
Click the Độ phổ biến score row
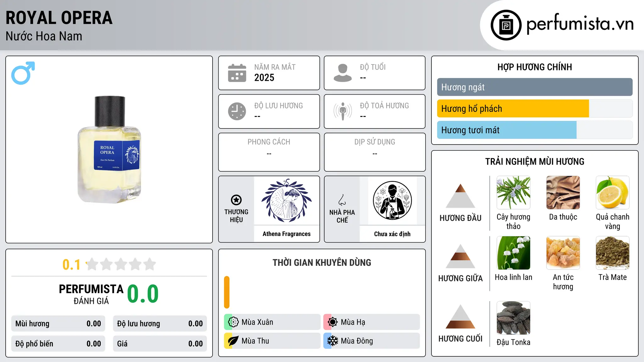point(58,344)
